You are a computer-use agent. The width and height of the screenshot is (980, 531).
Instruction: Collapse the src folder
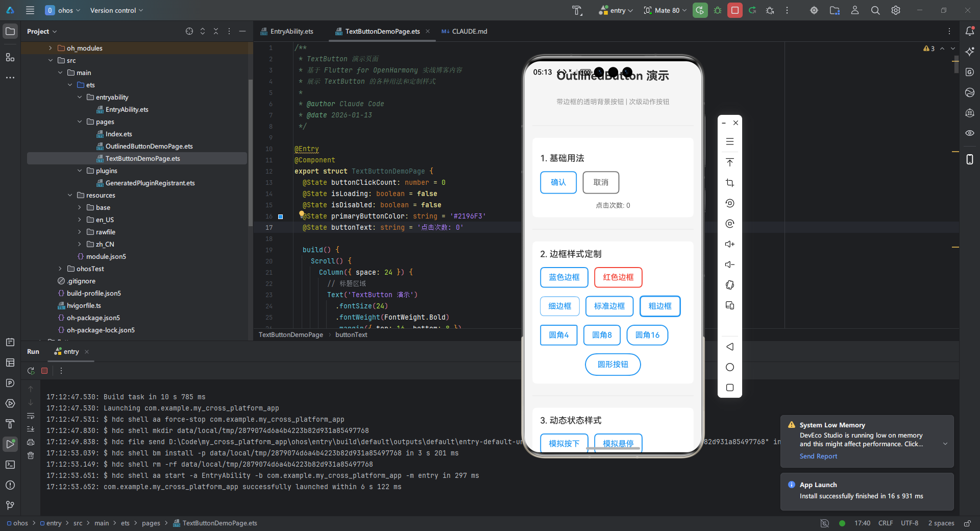pos(50,60)
